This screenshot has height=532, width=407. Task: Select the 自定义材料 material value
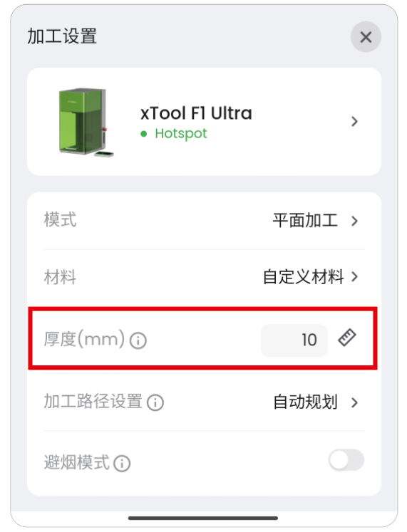(x=304, y=277)
